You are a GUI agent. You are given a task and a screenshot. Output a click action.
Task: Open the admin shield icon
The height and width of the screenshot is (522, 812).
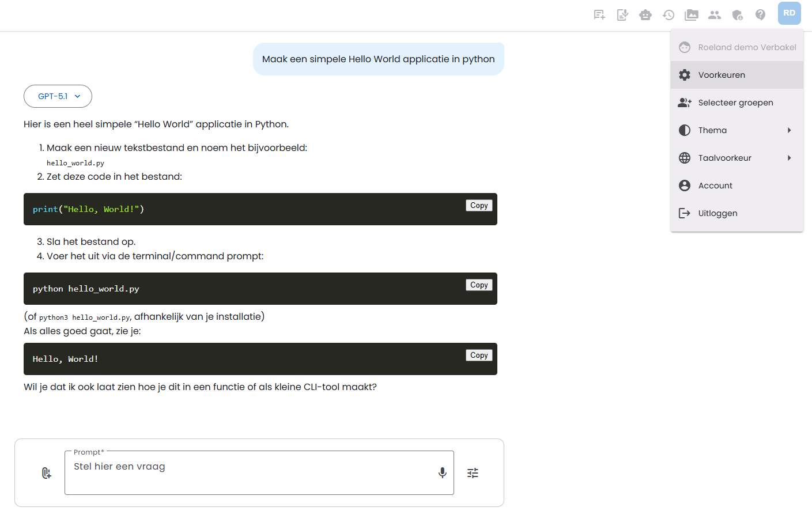point(738,15)
